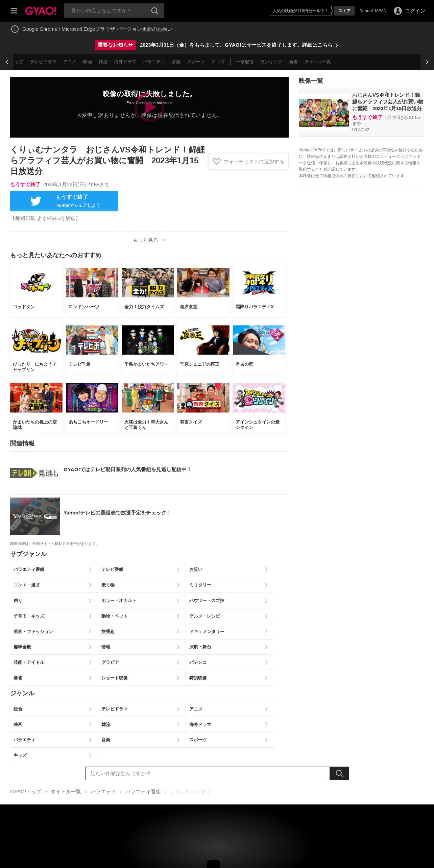Click the ストア button in header

coord(344,11)
